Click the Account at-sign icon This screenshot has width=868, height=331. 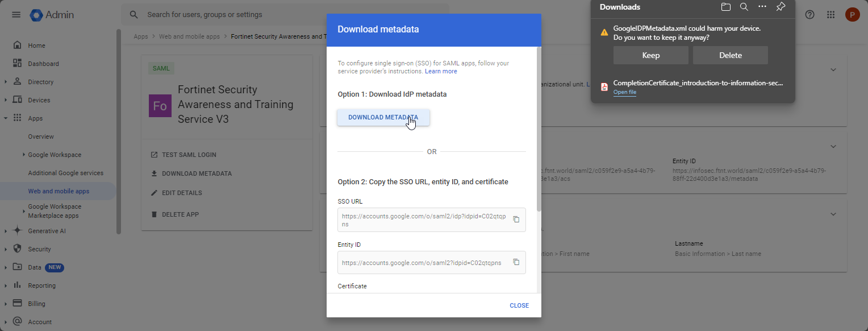(17, 322)
